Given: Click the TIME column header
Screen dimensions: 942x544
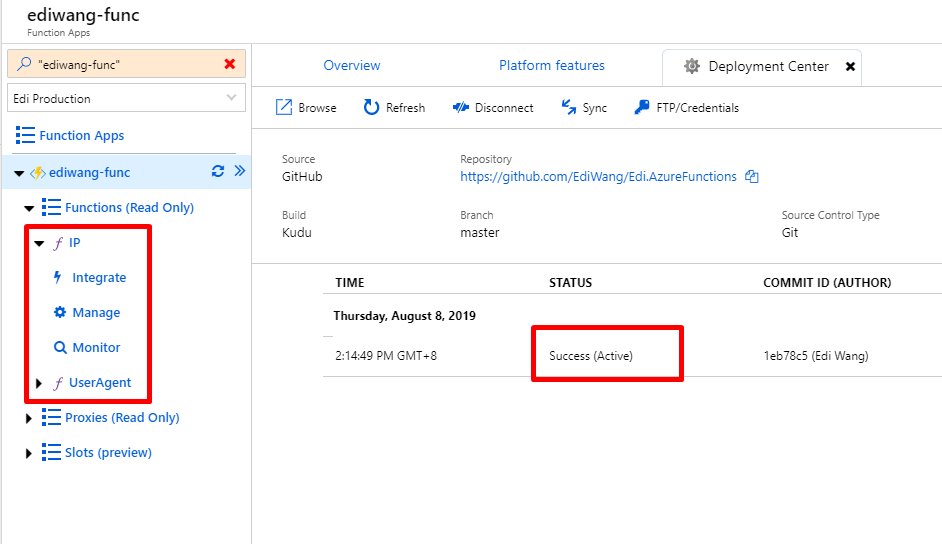Looking at the screenshot, I should click(x=350, y=282).
